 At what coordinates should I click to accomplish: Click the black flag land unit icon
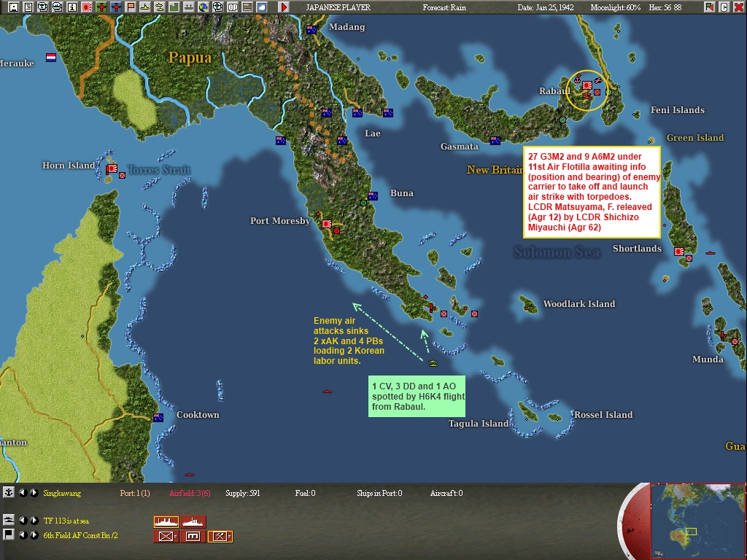point(8,534)
